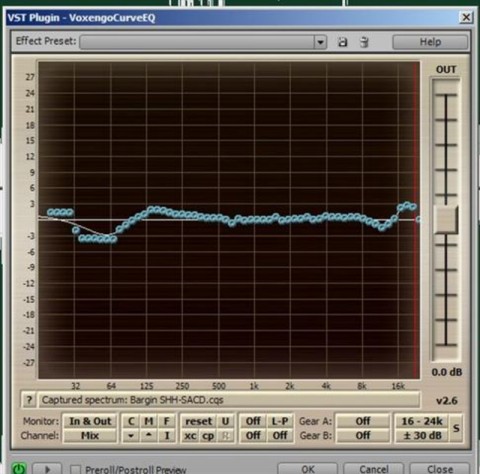Screen dimensions: 480x474
Task: Enable Preroll/Postroll Preview checkbox
Action: click(75, 469)
